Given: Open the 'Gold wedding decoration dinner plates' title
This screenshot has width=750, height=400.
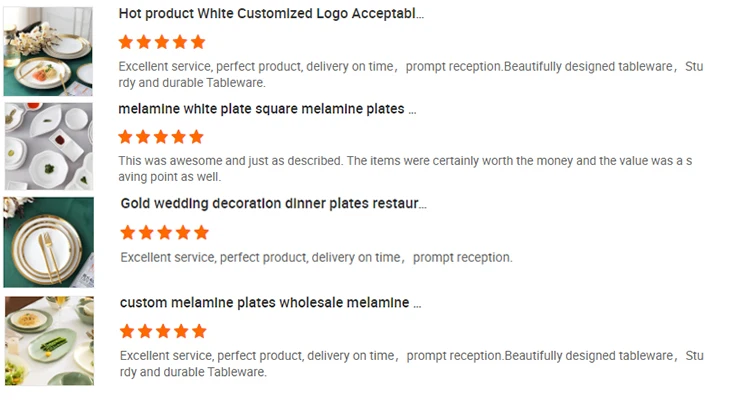Looking at the screenshot, I should 274,204.
